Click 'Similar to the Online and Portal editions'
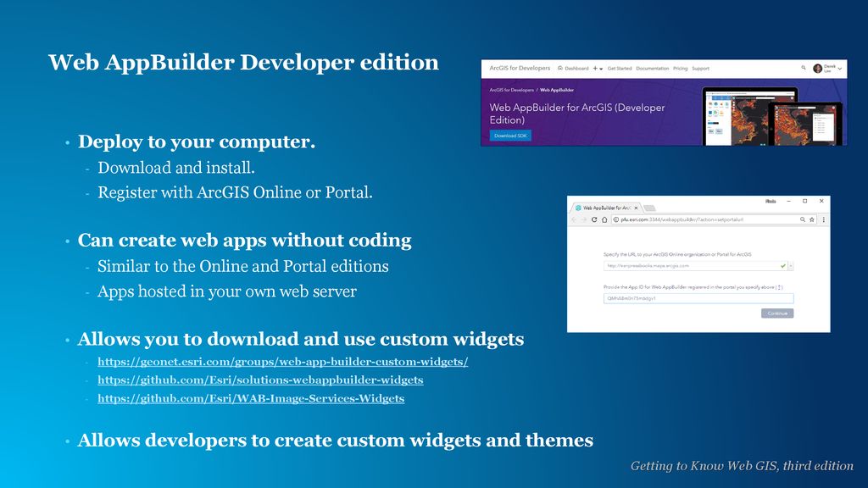 click(243, 266)
